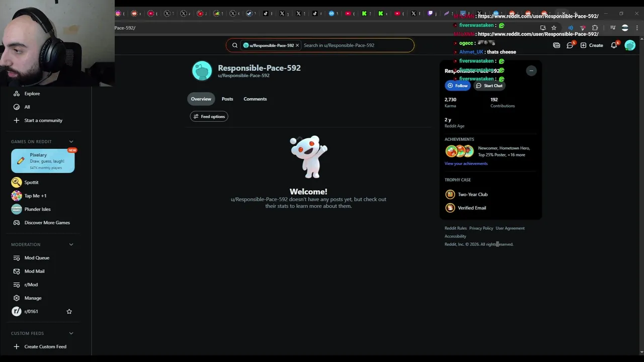The width and height of the screenshot is (644, 362).
Task: Switch to the Overview tab
Action: pyautogui.click(x=201, y=99)
